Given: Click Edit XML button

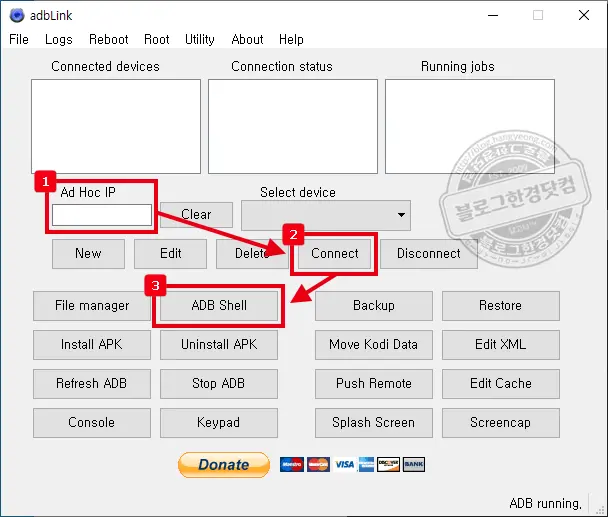Looking at the screenshot, I should click(x=500, y=345).
